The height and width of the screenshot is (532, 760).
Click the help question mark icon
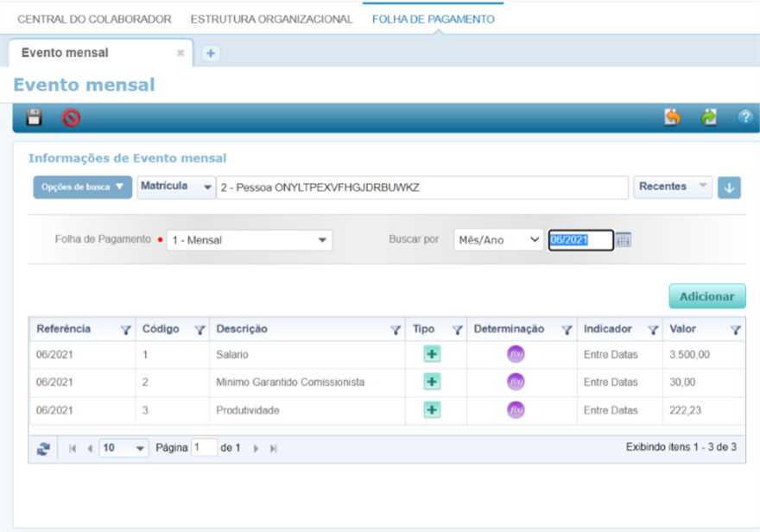point(744,117)
